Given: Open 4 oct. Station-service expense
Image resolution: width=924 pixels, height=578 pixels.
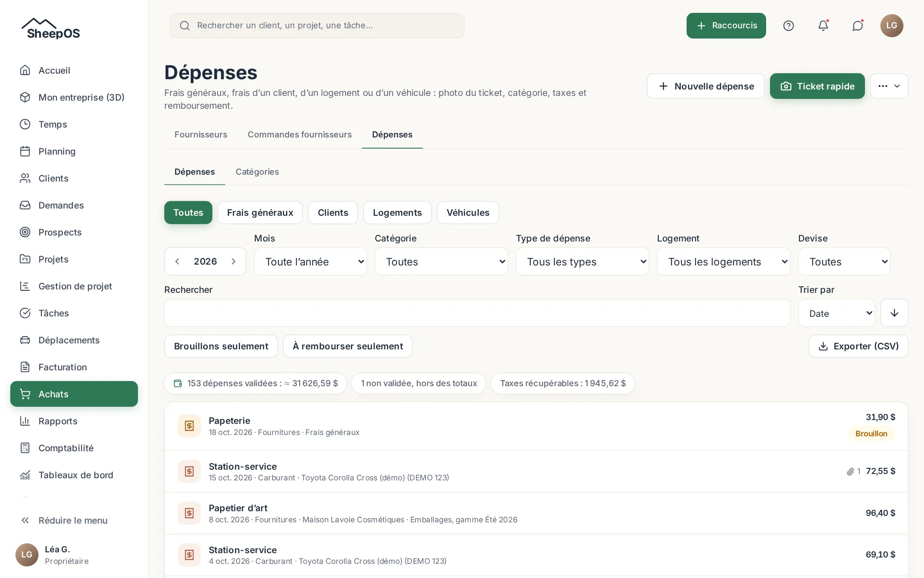Looking at the screenshot, I should [x=536, y=555].
